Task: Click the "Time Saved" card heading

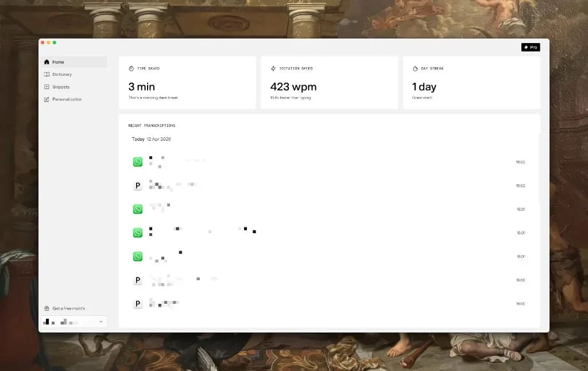Action: (x=148, y=69)
